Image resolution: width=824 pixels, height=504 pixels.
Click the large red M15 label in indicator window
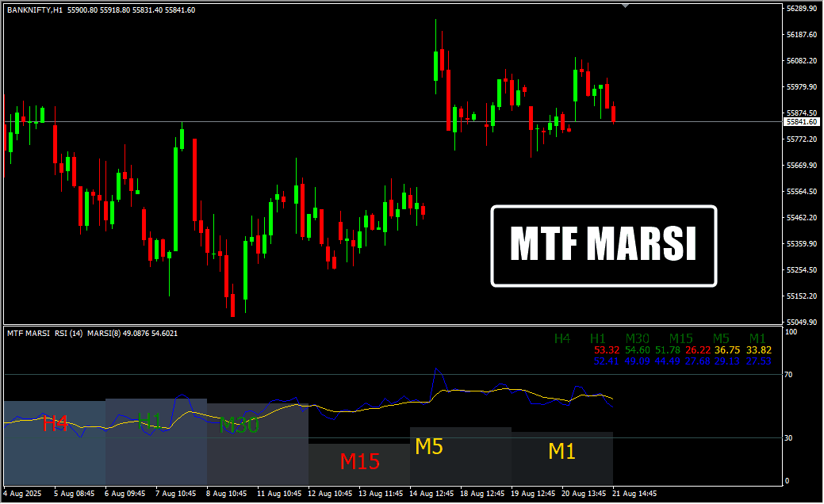(x=359, y=460)
